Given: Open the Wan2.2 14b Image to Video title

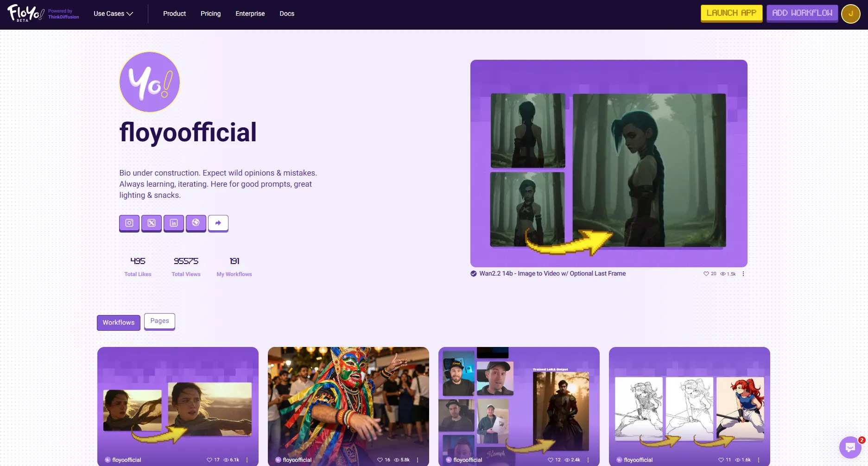Looking at the screenshot, I should (x=552, y=274).
